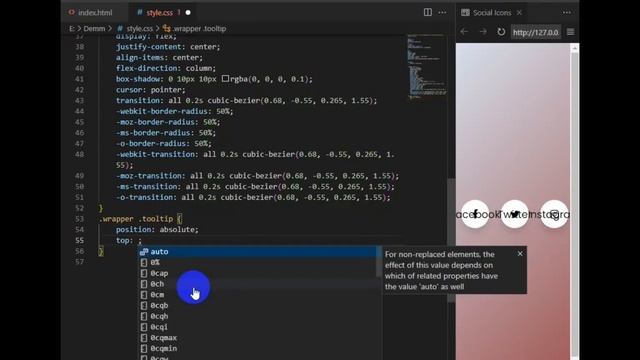Click the '-o-transition' line 51
This screenshot has height=360, width=640.
pos(253,197)
